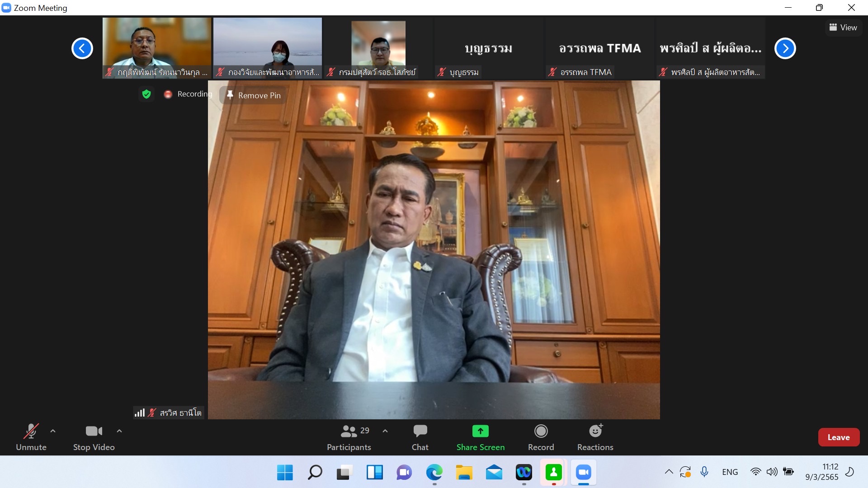The height and width of the screenshot is (488, 868).
Task: Unmute the microphone
Action: click(x=31, y=432)
